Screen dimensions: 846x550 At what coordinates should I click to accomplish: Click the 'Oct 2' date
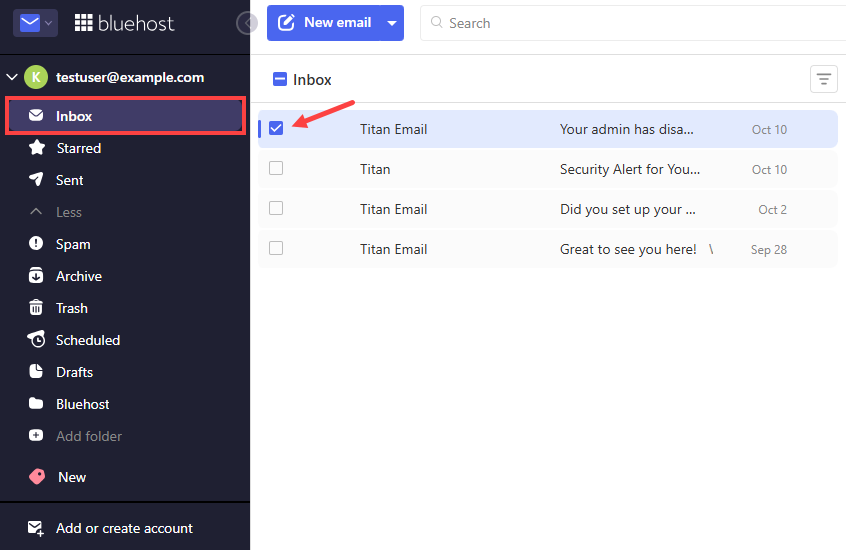772,209
